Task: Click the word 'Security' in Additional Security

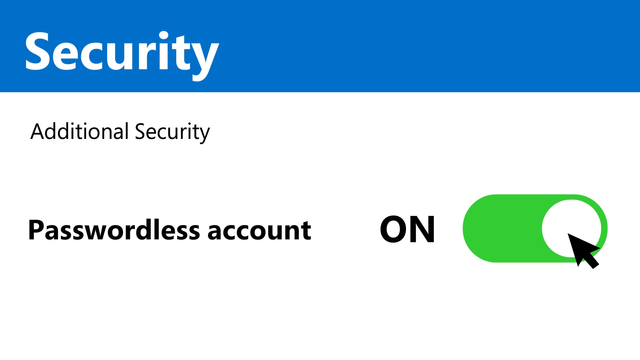Action: (172, 132)
